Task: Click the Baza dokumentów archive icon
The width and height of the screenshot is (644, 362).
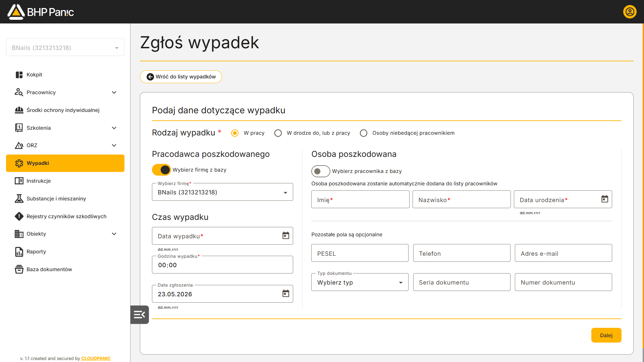Action: (19, 269)
